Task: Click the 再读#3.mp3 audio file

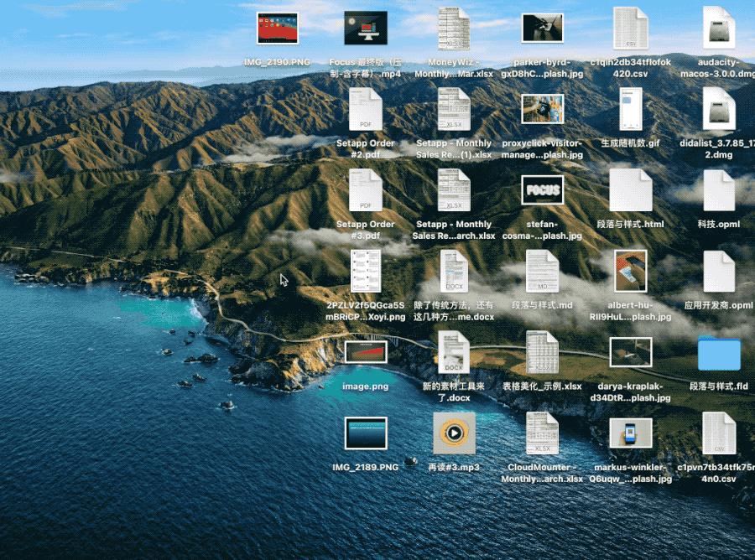Action: (454, 433)
